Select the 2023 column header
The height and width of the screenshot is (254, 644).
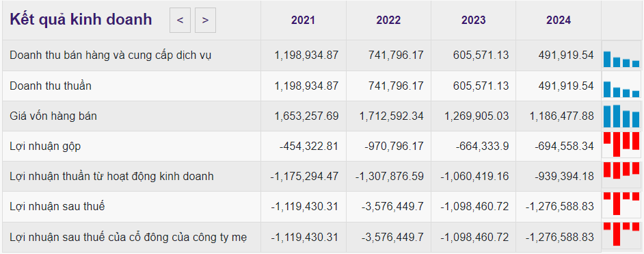[473, 20]
